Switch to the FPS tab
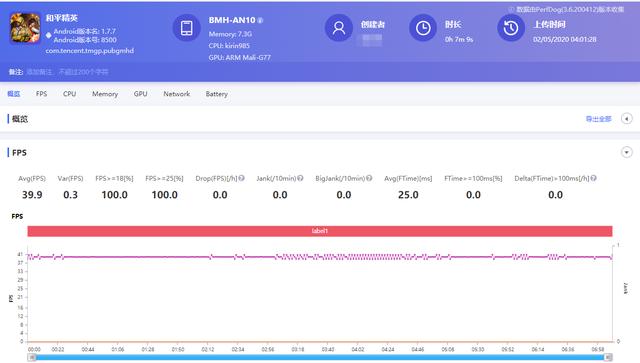The image size is (640, 363). [41, 94]
